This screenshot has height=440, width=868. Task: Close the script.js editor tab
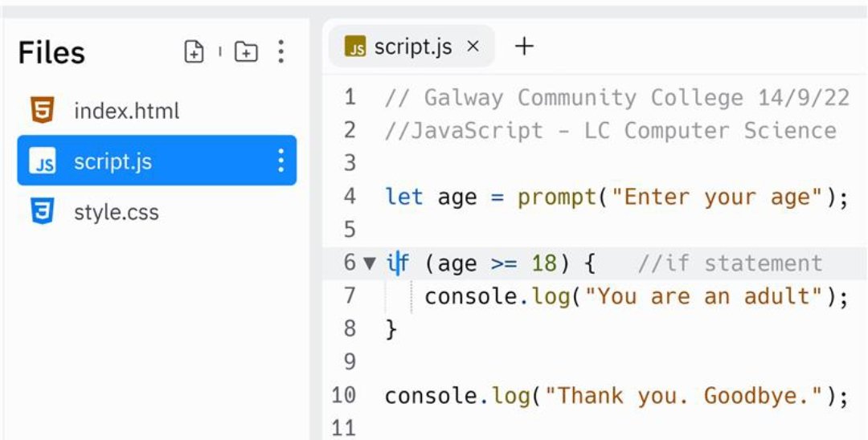coord(473,47)
